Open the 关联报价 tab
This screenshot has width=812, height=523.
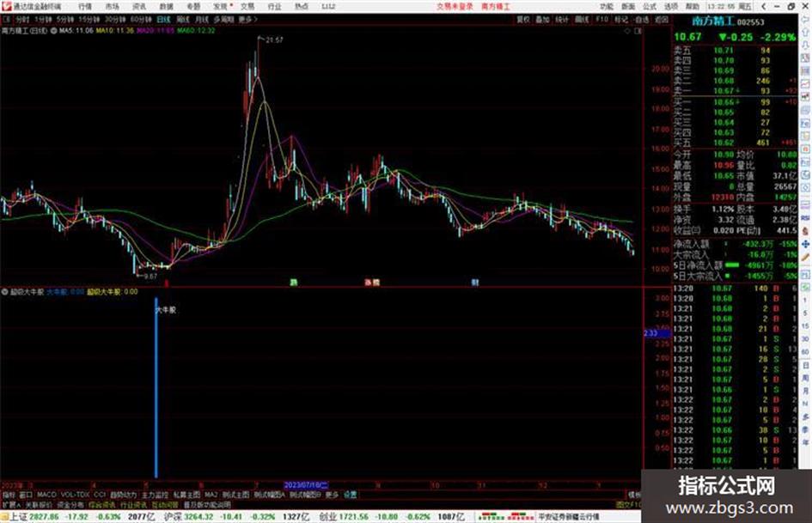pos(39,504)
